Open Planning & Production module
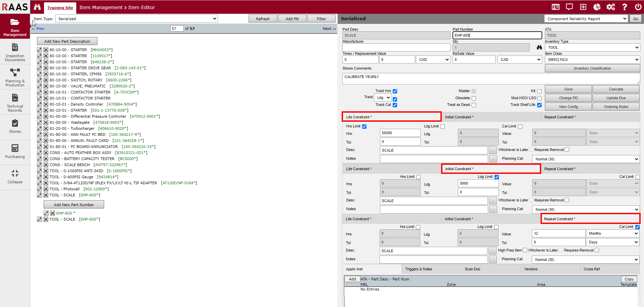The image size is (644, 307). coord(15,77)
